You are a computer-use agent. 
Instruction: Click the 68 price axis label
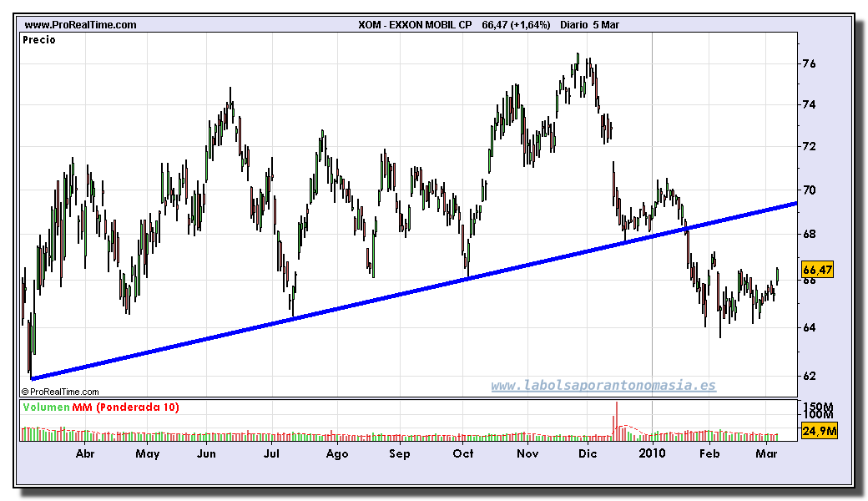pos(809,234)
